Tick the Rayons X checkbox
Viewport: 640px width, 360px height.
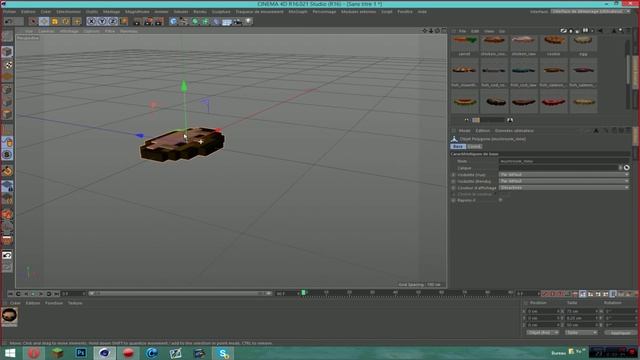(x=500, y=200)
